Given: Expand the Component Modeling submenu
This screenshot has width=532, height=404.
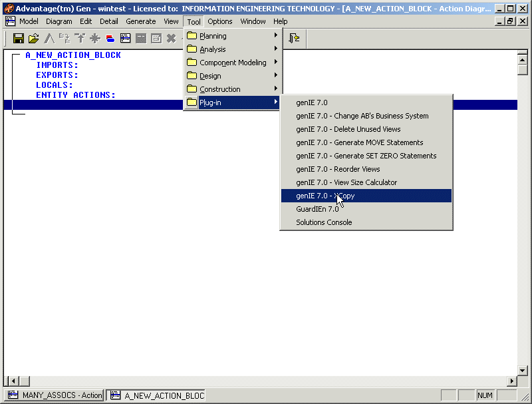Looking at the screenshot, I should point(233,63).
